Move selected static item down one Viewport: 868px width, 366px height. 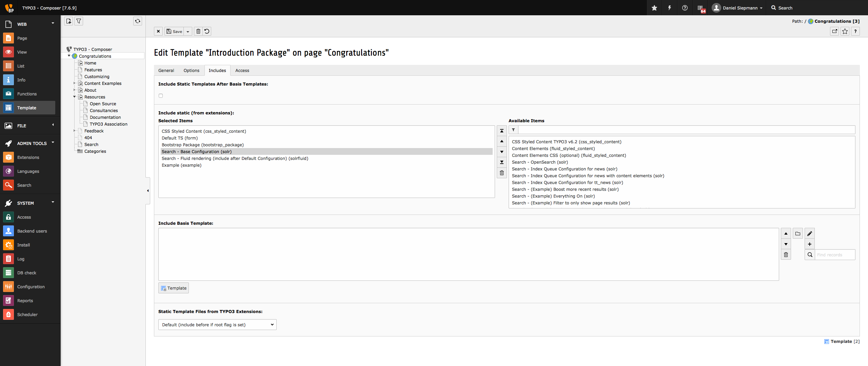click(502, 152)
